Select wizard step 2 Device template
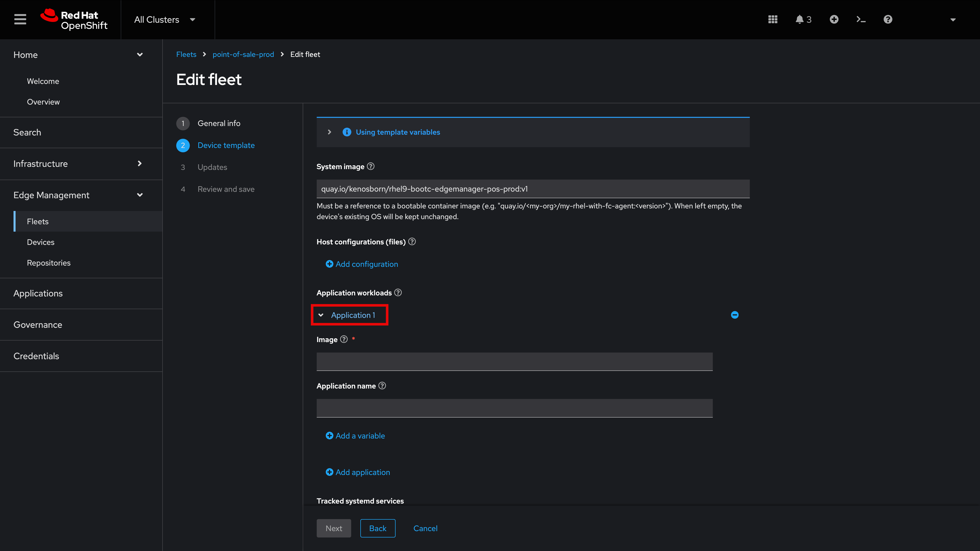Screen dimensions: 980x551 tap(215, 145)
